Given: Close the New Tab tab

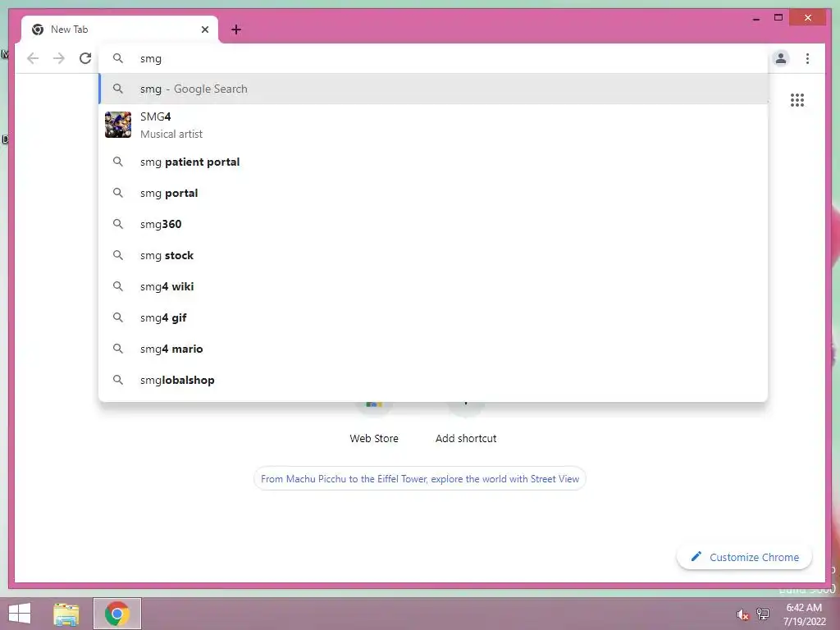Looking at the screenshot, I should 204,30.
